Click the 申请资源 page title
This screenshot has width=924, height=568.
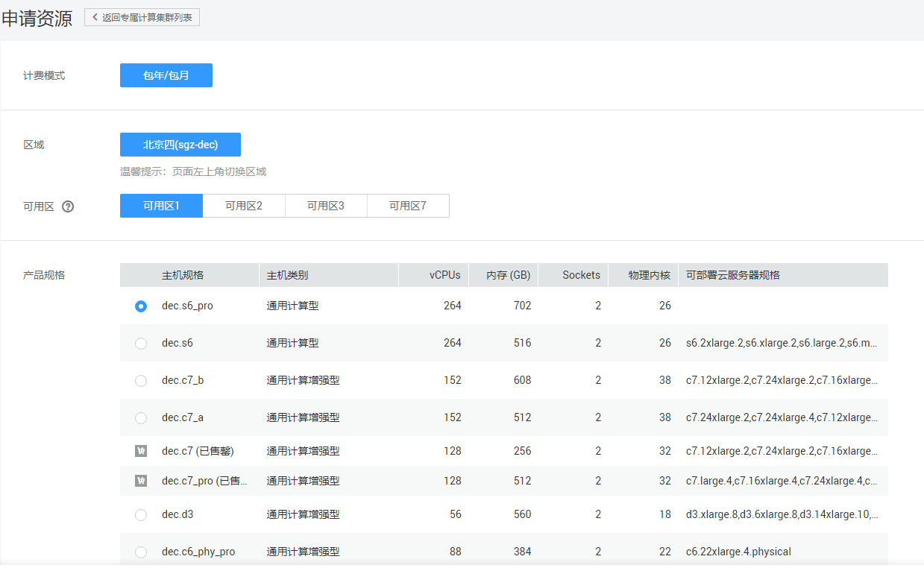[x=37, y=19]
